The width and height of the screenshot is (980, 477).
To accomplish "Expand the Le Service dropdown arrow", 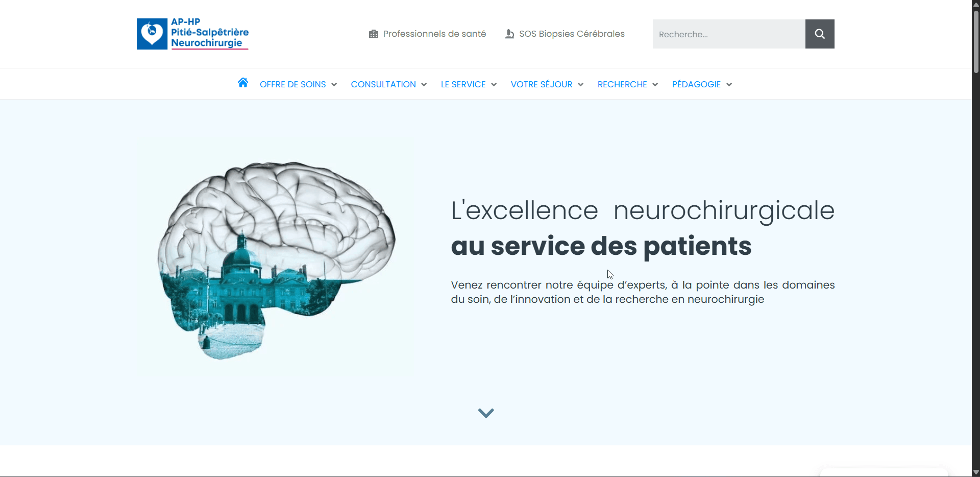I will [x=494, y=85].
